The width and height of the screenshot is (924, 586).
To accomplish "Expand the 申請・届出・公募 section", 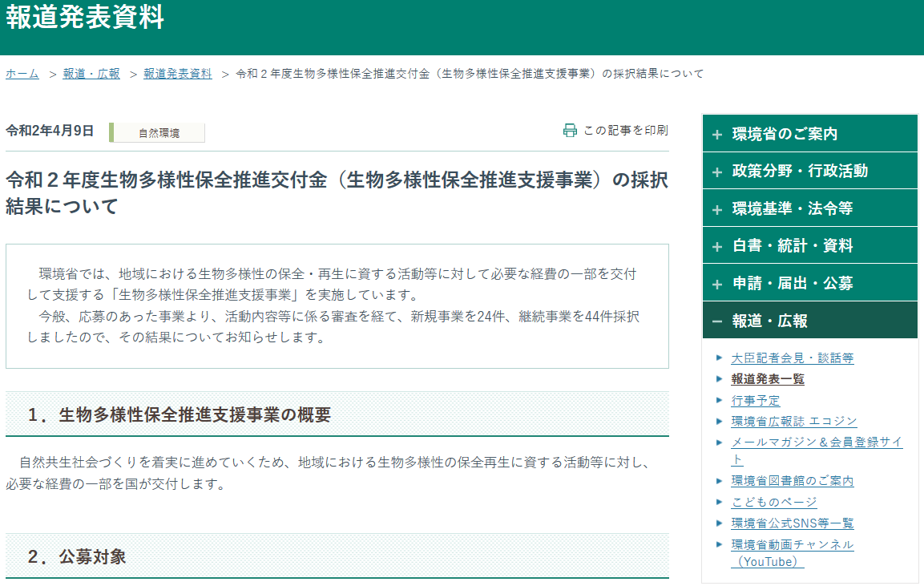I will pos(809,283).
